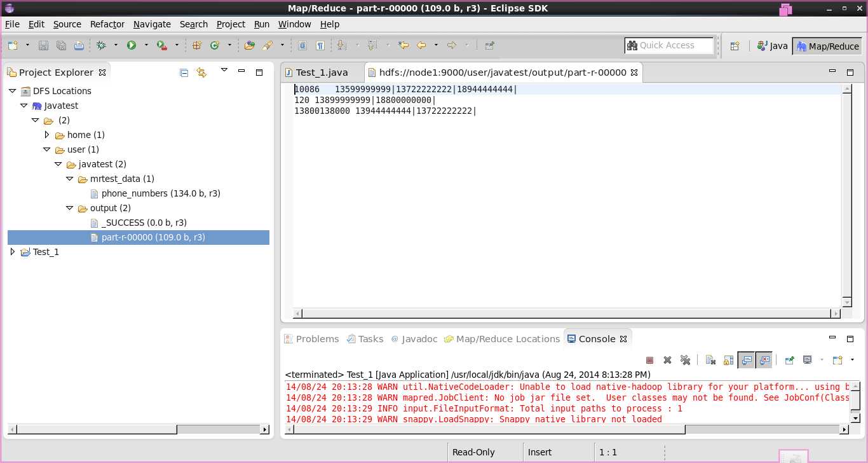This screenshot has width=868, height=463.
Task: Toggle Scroll Lock in Console toolbar
Action: click(729, 360)
